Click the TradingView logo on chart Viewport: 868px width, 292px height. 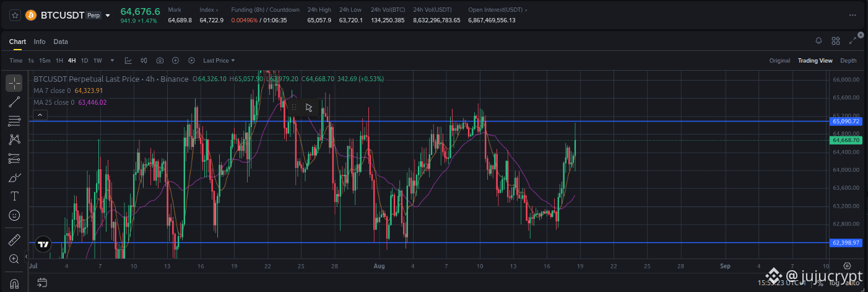coord(43,244)
